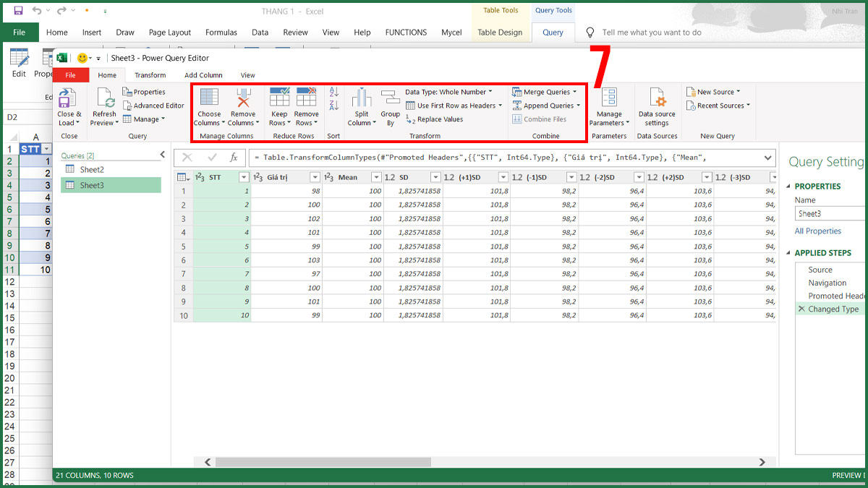
Task: Expand the formula bar with the chevron
Action: coord(767,158)
